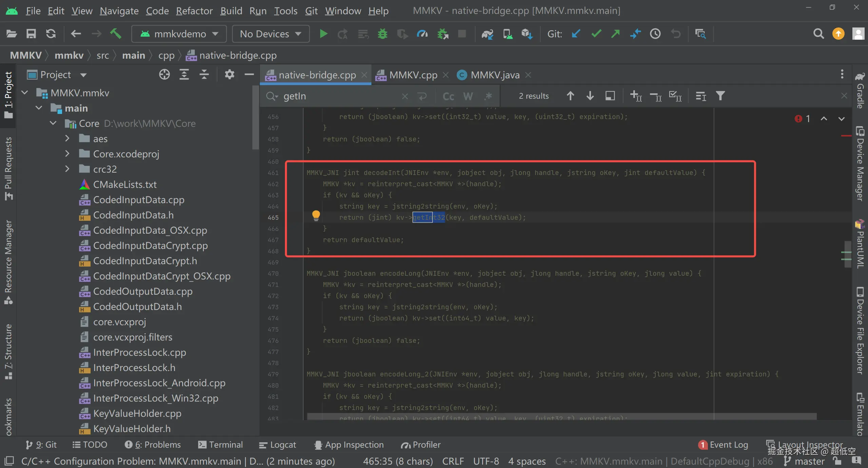Open Git history clock icon
868x468 pixels.
(655, 34)
